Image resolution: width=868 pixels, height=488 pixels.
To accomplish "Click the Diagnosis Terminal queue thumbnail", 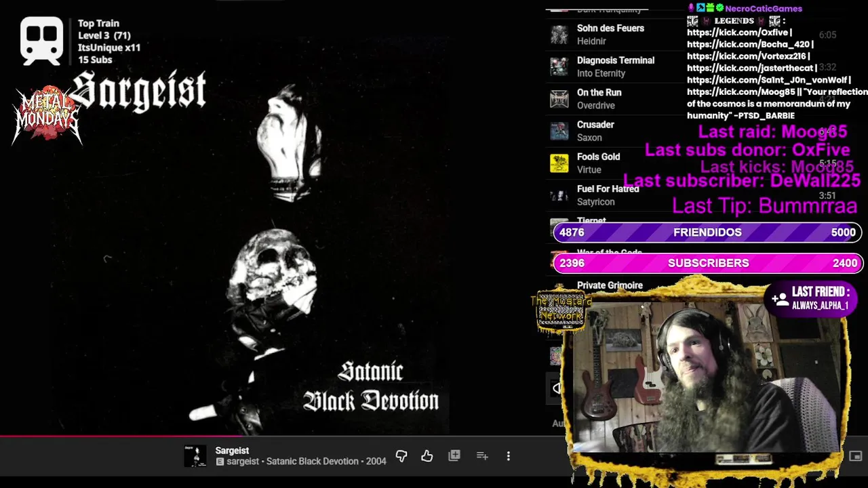I will coord(559,66).
